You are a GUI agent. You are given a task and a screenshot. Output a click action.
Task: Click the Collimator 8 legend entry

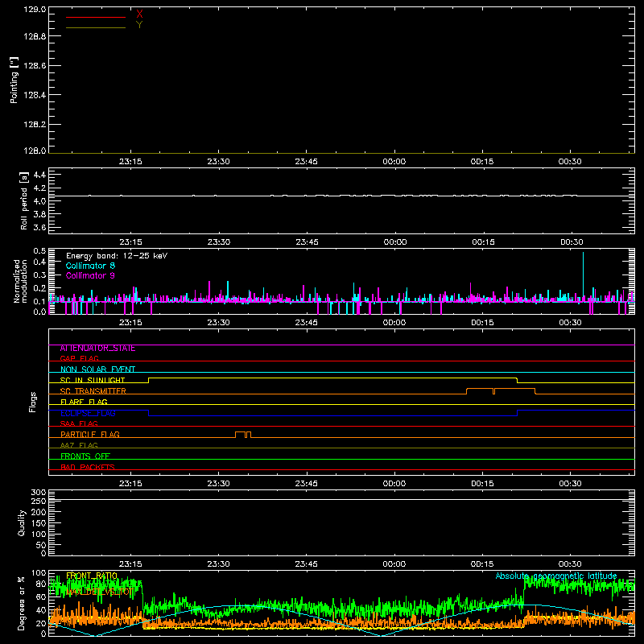[90, 266]
